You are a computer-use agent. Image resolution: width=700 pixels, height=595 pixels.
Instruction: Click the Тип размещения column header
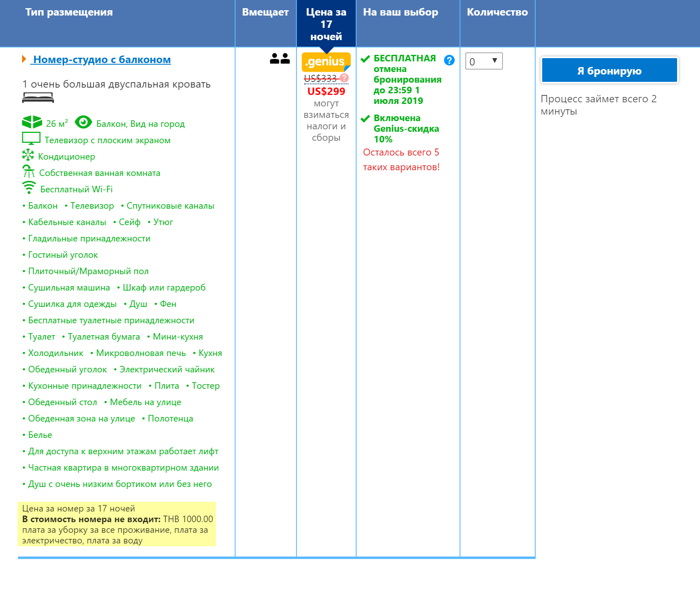69,12
